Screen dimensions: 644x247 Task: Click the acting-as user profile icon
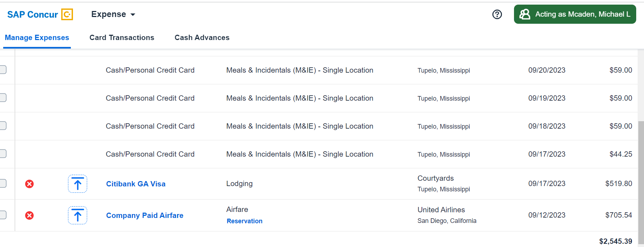(x=525, y=14)
